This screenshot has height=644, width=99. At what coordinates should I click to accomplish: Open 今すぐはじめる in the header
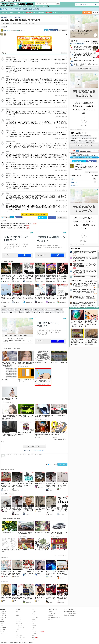94,5
